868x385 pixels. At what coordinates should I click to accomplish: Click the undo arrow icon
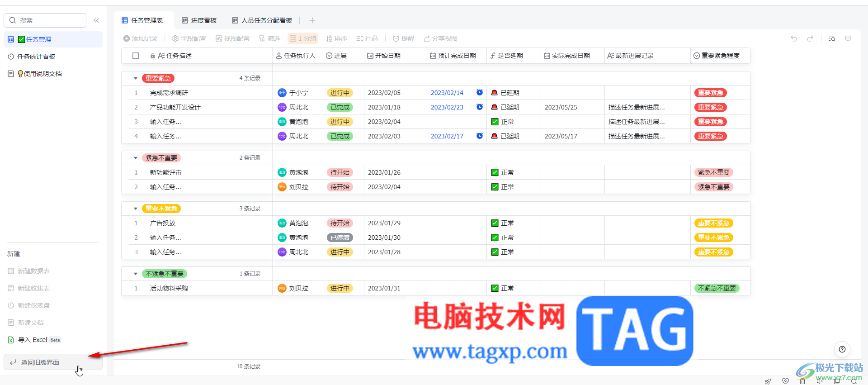tap(794, 38)
